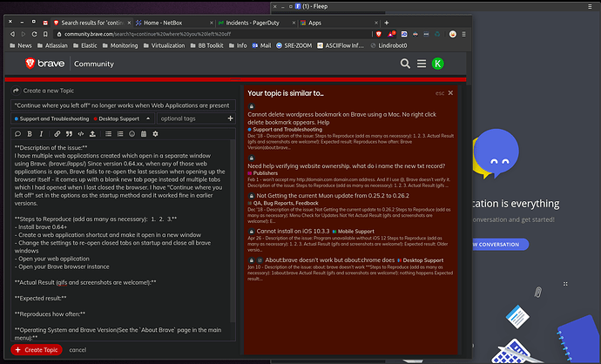
Task: Click the Brave logo in Community header
Action: [x=44, y=64]
